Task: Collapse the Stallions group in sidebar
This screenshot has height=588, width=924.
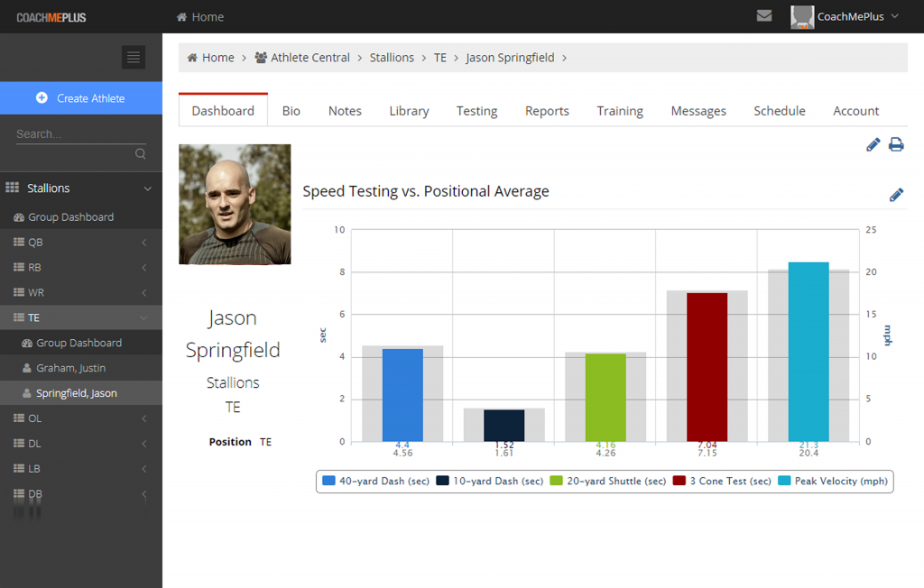Action: pos(148,188)
